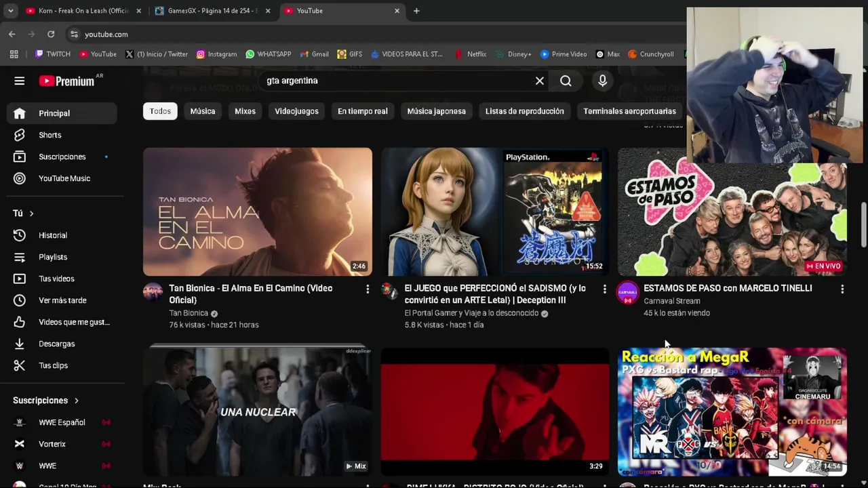Viewport: 868px width, 488px height.
Task: Open Principal home in sidebar
Action: coord(62,113)
